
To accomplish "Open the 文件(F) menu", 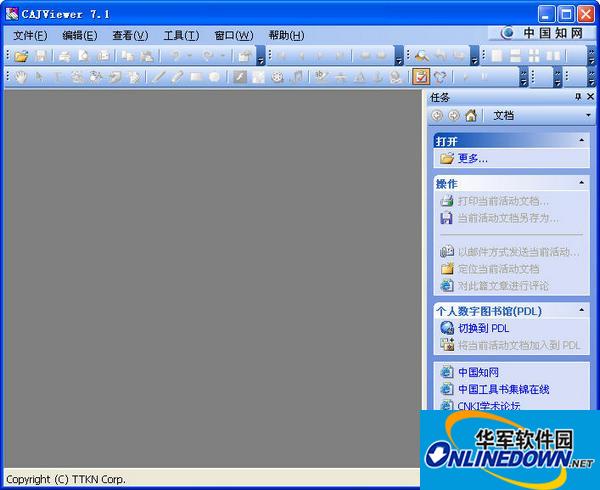I will [x=30, y=36].
